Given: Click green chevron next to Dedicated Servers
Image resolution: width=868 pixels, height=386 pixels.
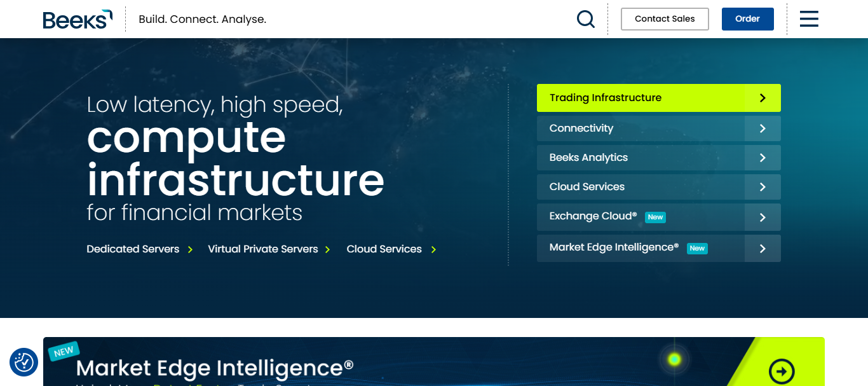Looking at the screenshot, I should [x=190, y=249].
